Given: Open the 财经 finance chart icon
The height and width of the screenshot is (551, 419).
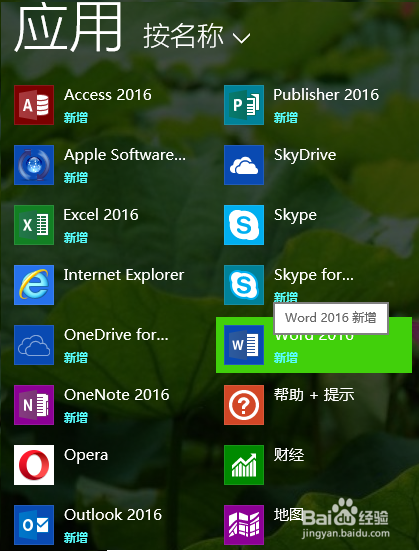Looking at the screenshot, I should tap(244, 465).
